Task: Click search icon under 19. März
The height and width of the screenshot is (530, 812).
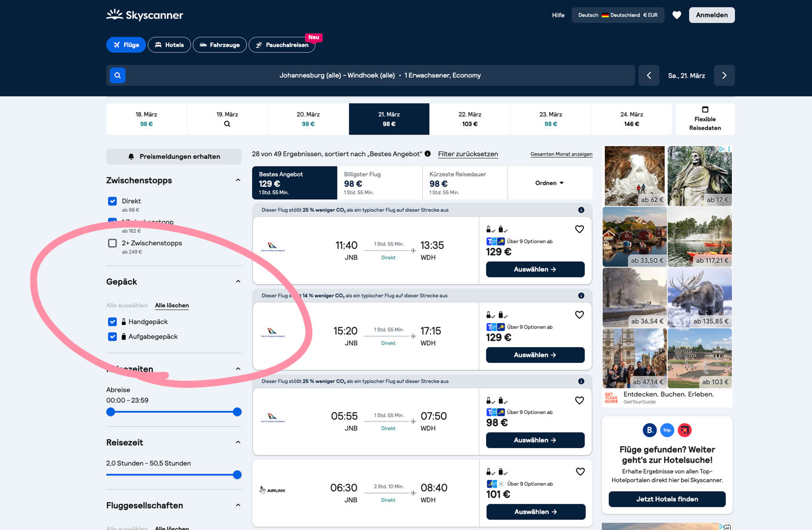Action: pos(227,124)
